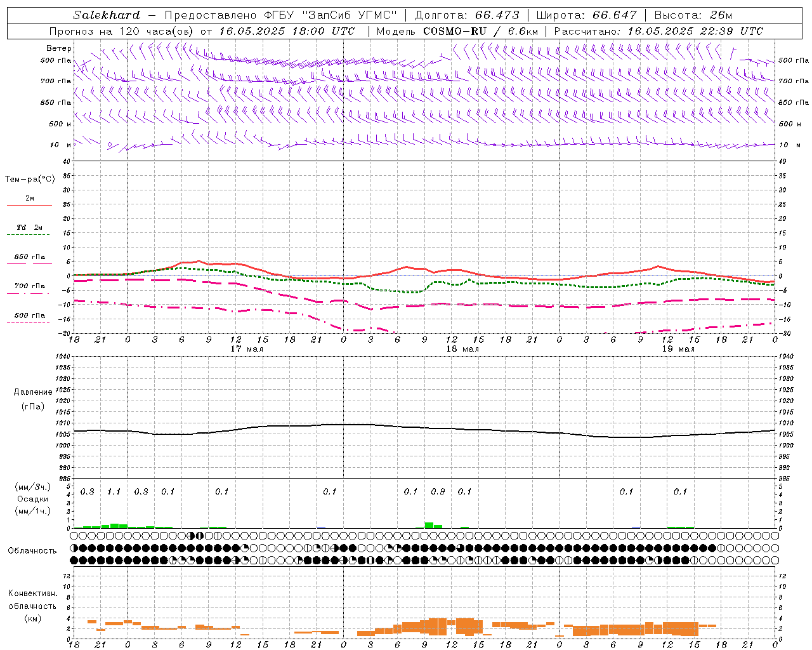Click the 19 мая date label
Image resolution: width=812 pixels, height=650 pixels.
point(678,349)
